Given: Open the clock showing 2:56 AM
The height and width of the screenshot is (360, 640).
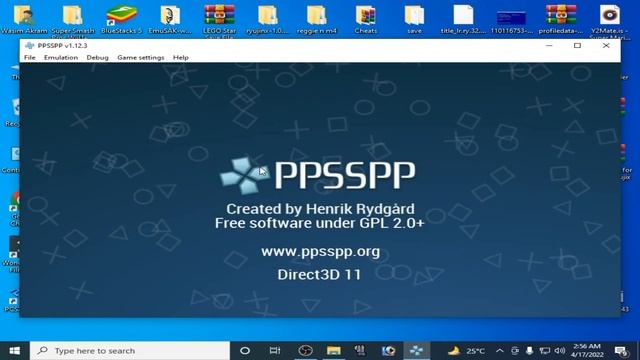Looking at the screenshot, I should (587, 351).
